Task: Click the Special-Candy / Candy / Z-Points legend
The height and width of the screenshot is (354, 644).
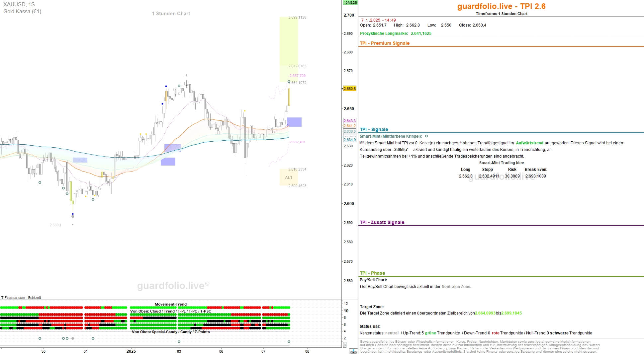Action: tap(171, 332)
